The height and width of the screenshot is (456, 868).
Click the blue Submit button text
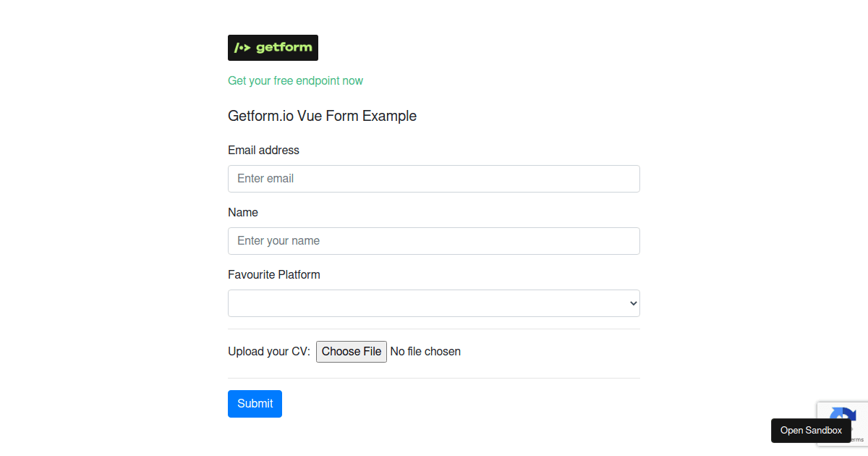tap(255, 403)
